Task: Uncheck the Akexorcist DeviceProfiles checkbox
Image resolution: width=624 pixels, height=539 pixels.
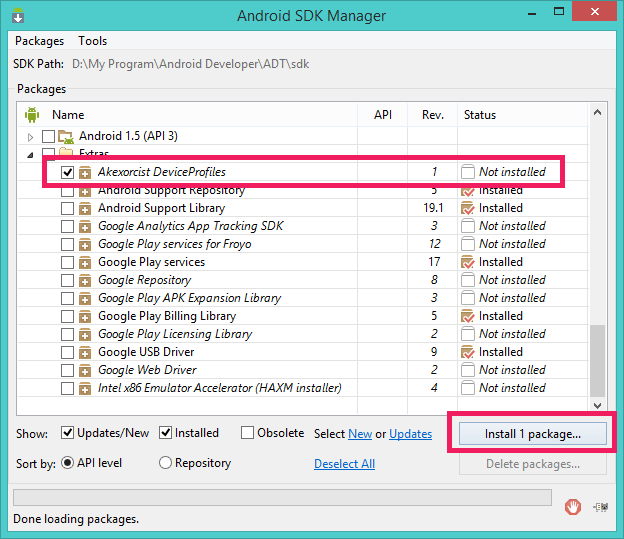Action: (x=67, y=172)
